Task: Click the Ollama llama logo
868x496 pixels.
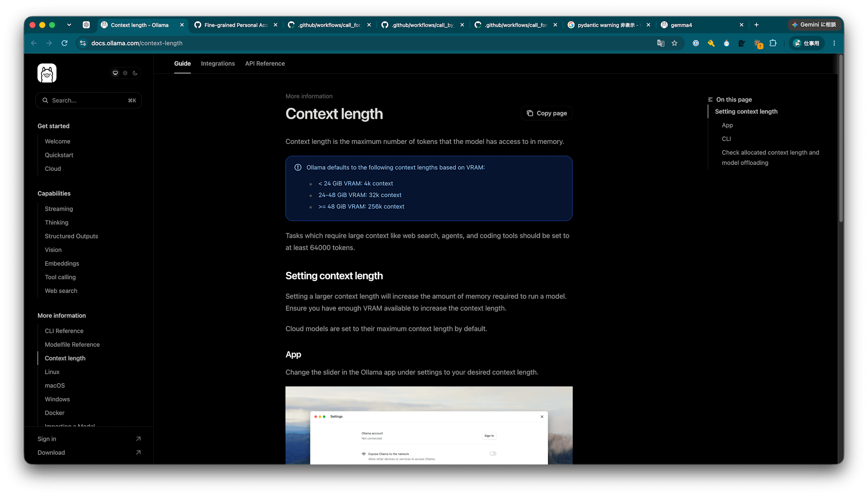Action: [47, 73]
